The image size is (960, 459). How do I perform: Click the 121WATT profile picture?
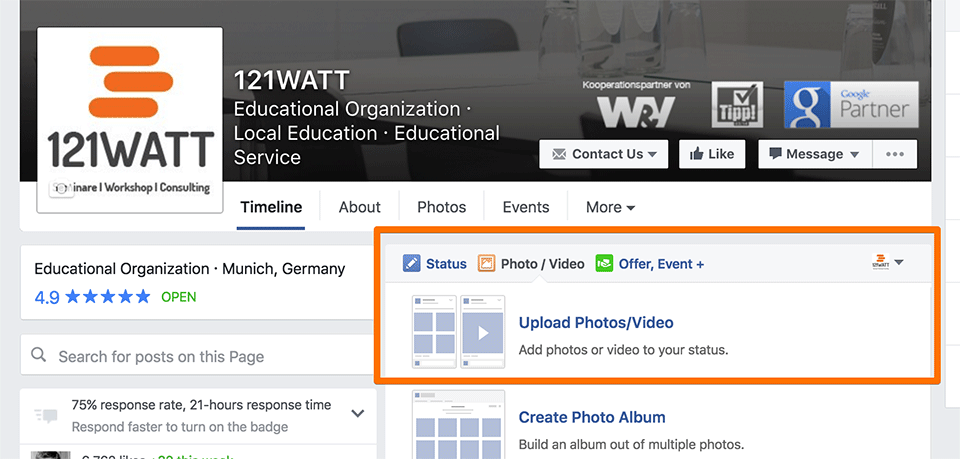(130, 121)
